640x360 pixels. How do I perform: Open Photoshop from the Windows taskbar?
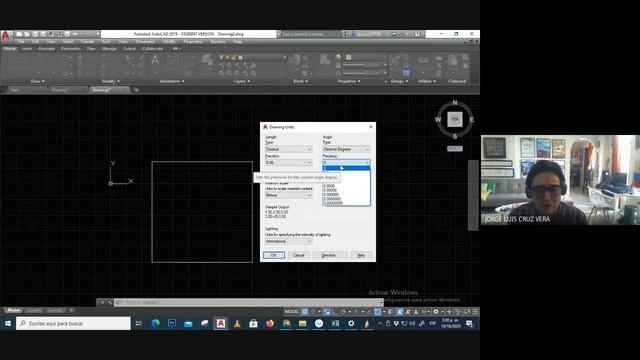coord(172,324)
